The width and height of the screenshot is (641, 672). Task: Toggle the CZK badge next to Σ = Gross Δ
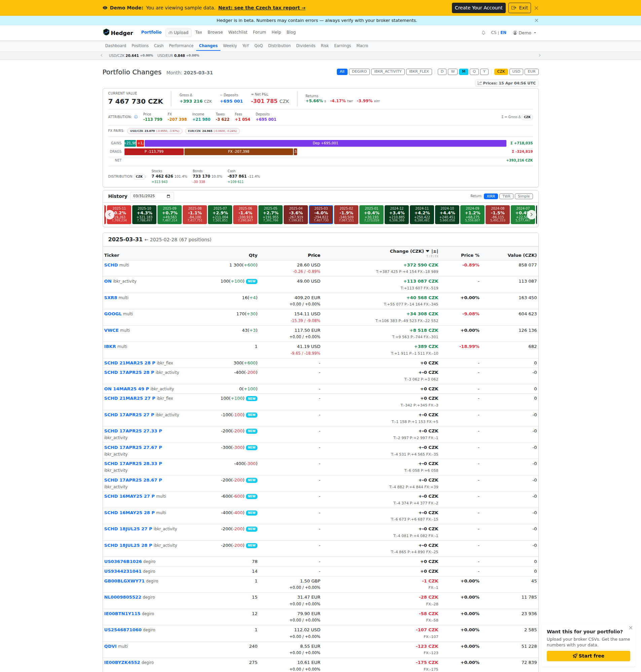coord(527,117)
